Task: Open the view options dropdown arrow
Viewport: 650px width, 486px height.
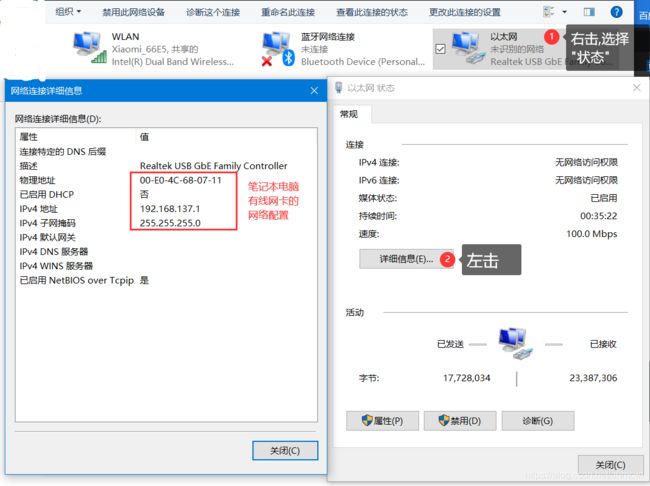Action: (564, 12)
